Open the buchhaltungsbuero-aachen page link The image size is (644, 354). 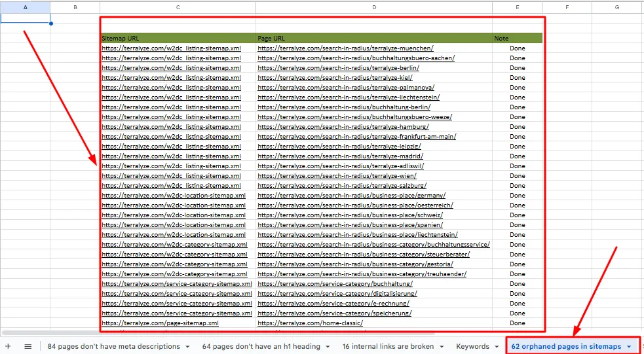pos(356,58)
